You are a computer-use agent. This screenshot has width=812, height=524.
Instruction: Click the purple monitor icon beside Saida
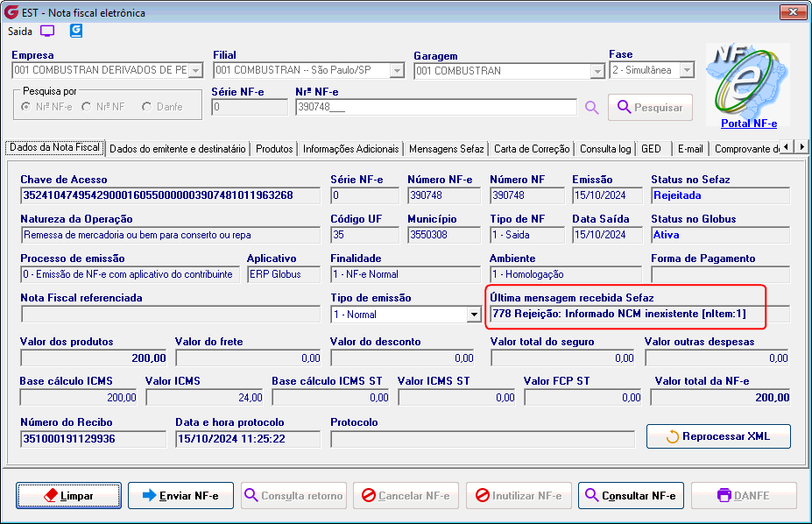(47, 31)
